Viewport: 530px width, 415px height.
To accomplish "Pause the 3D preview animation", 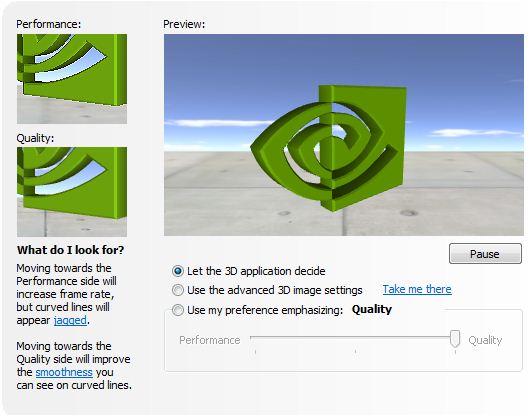I will (485, 253).
